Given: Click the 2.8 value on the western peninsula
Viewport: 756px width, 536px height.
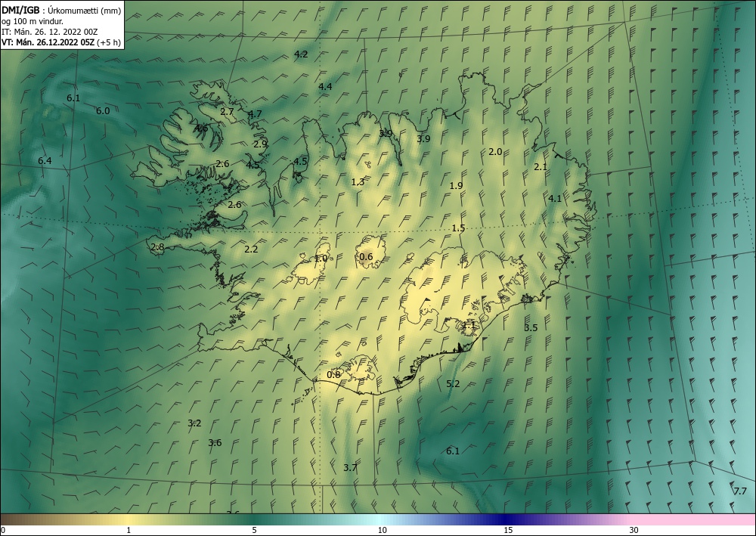Looking at the screenshot, I should [x=158, y=247].
